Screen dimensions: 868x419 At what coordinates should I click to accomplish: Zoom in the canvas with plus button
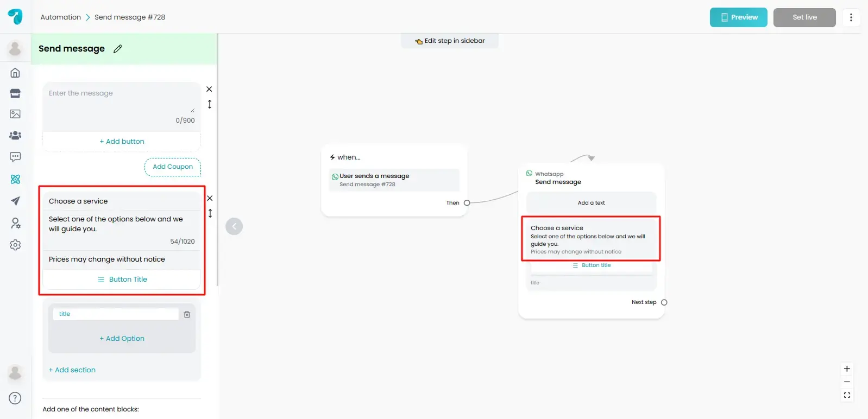pos(846,369)
